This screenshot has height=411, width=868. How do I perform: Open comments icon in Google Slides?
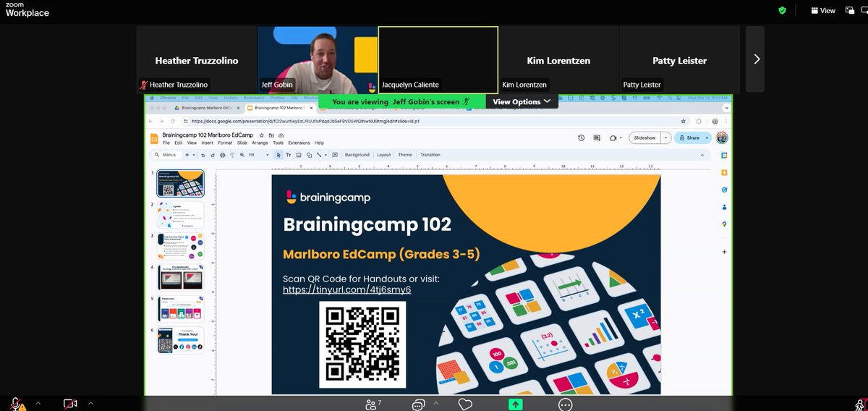pyautogui.click(x=597, y=137)
